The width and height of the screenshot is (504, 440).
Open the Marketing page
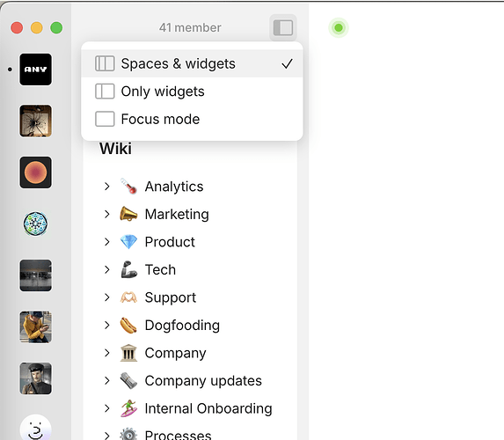[x=177, y=214]
